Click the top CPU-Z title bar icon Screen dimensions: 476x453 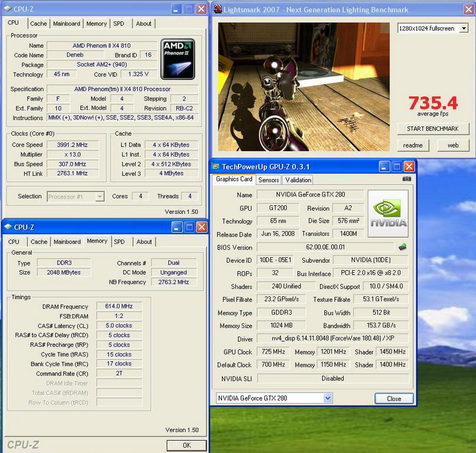8,9
